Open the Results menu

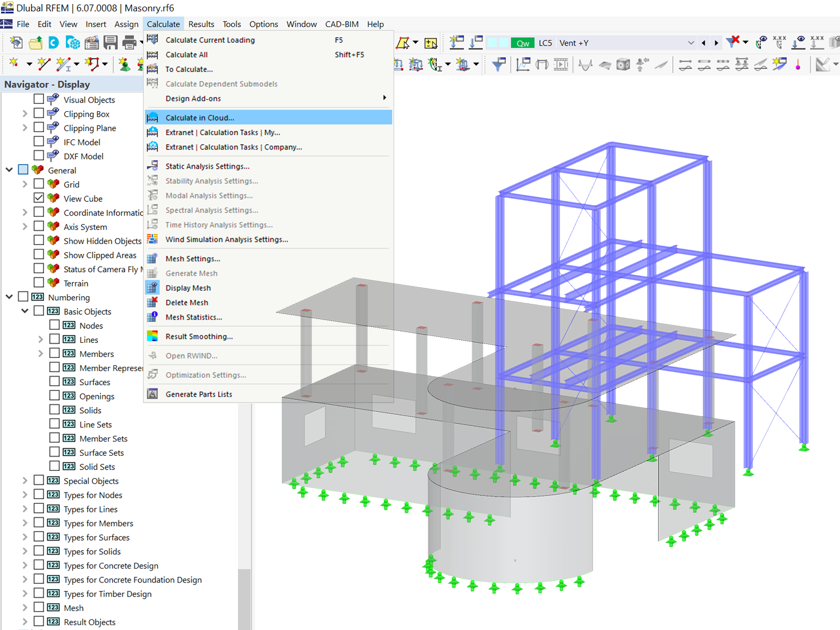201,24
